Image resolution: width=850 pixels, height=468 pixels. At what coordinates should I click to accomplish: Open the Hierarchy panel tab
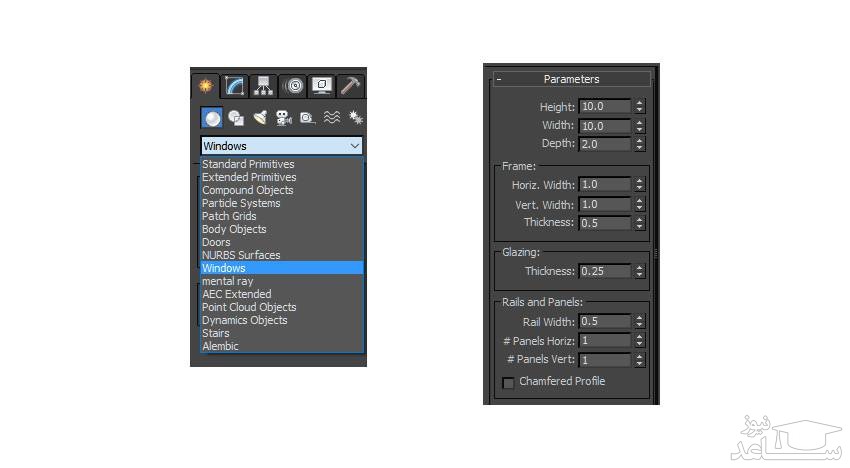263,86
